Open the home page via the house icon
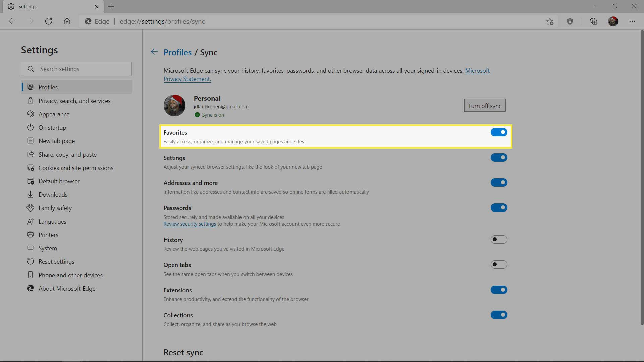Viewport: 644px width, 362px height. pyautogui.click(x=67, y=21)
